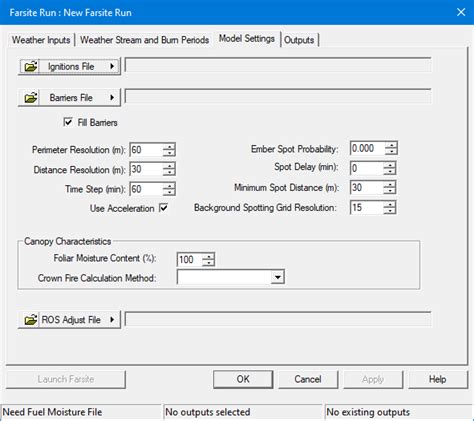Expand arrow on ROS Adjust File button
The width and height of the screenshot is (474, 421).
point(112,320)
